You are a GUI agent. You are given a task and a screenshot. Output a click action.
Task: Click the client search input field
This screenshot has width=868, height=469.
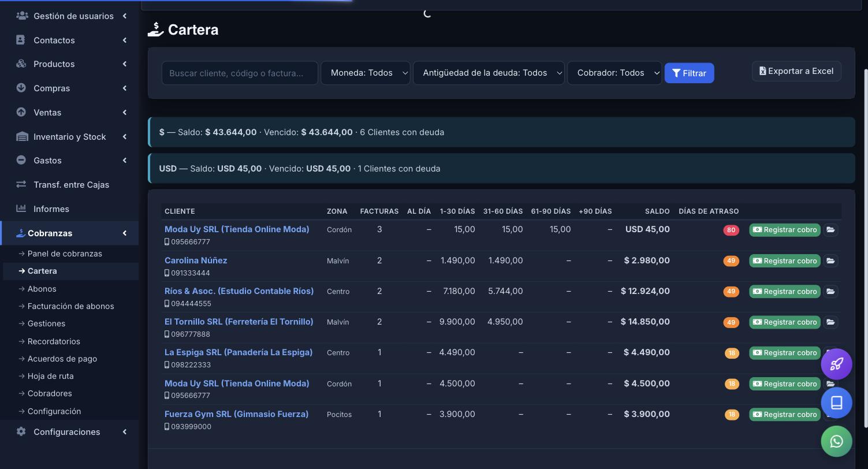(x=240, y=73)
